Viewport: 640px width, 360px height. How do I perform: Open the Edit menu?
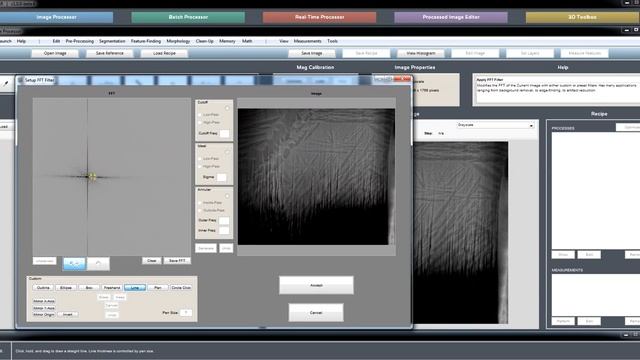point(56,41)
